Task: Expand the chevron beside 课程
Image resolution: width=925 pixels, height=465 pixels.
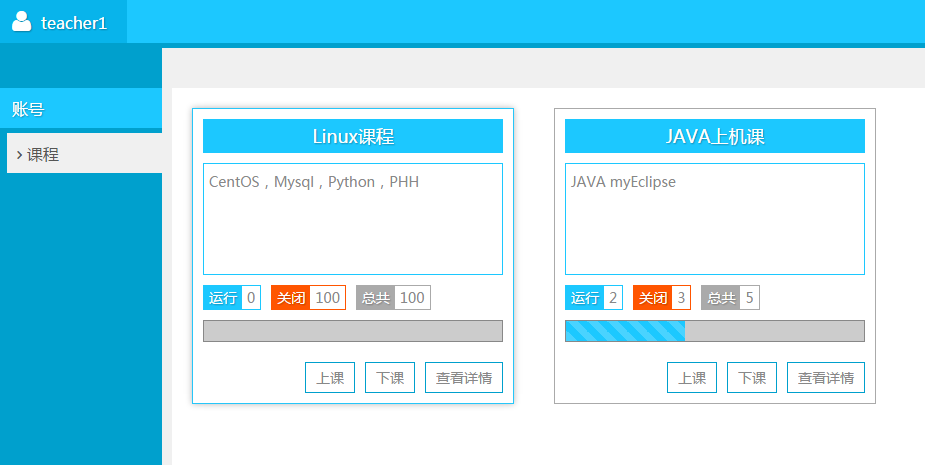Action: (19, 155)
